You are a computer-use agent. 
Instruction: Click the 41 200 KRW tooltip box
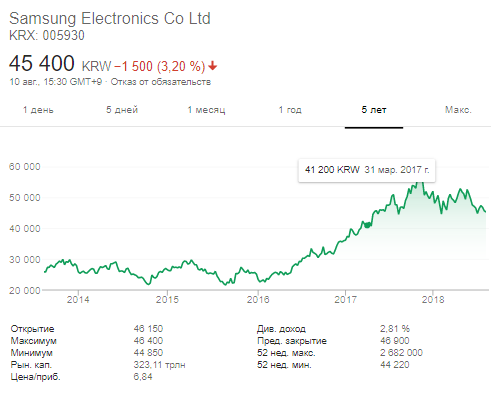click(367, 170)
